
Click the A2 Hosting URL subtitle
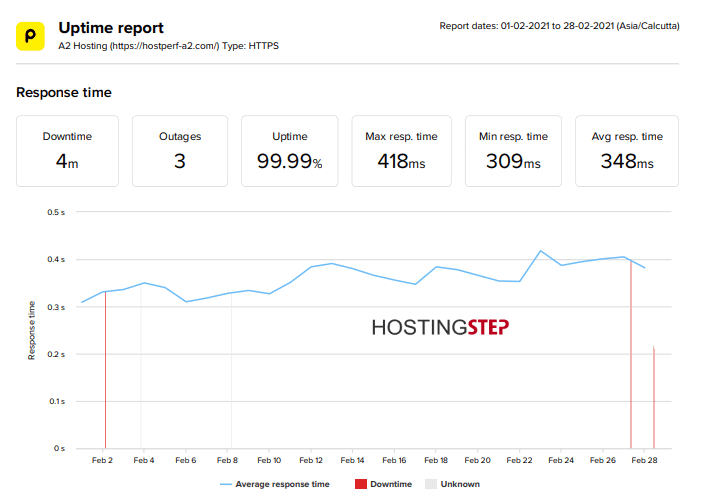pos(169,46)
